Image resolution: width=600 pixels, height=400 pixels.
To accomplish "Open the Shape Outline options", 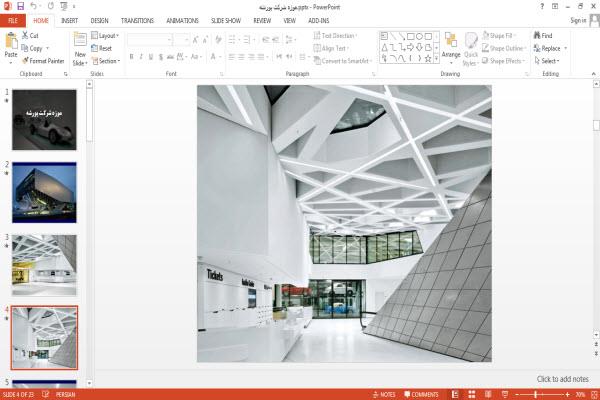I will tap(504, 48).
